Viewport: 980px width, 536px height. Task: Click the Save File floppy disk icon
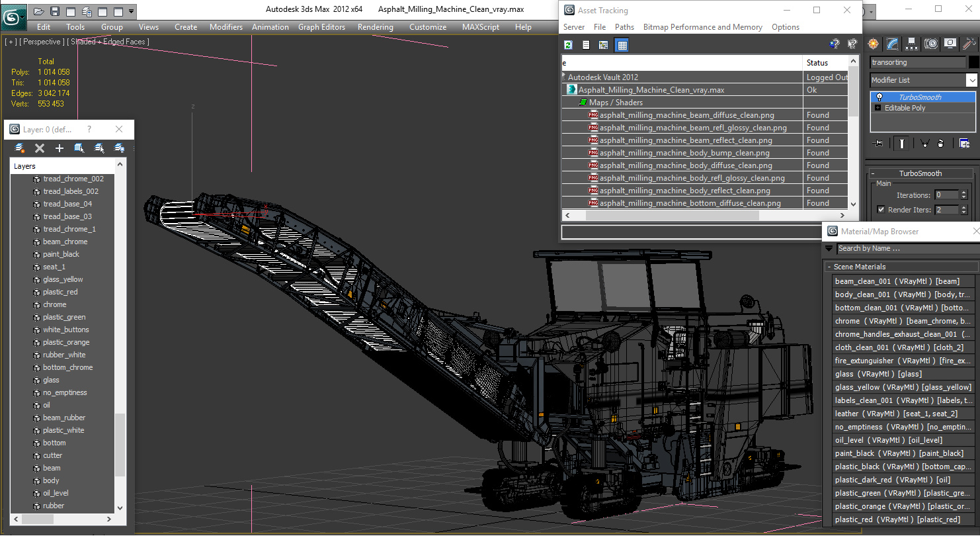[x=55, y=11]
